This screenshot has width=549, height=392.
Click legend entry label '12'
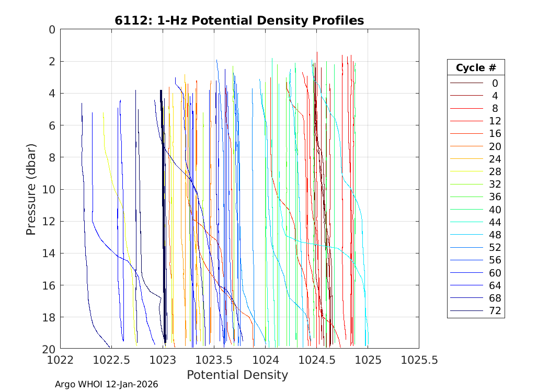coord(495,121)
